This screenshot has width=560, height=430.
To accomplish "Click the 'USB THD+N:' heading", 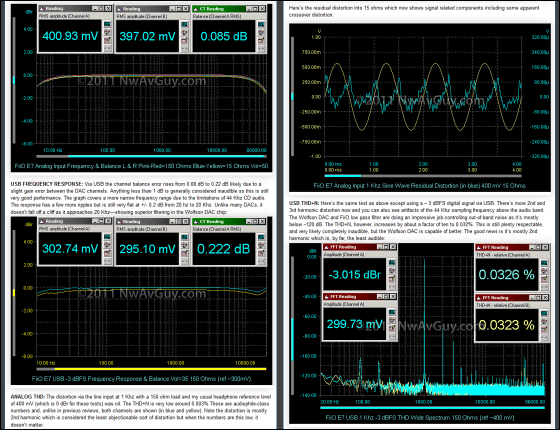I will click(x=304, y=203).
